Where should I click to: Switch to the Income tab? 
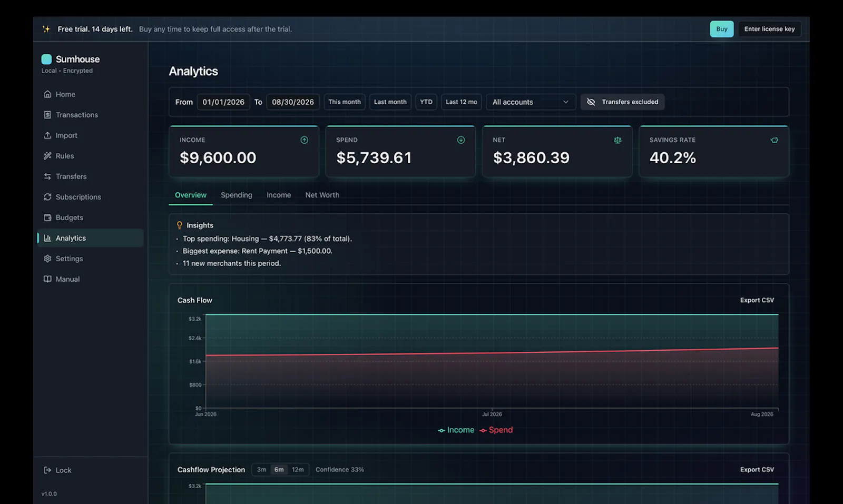click(279, 195)
